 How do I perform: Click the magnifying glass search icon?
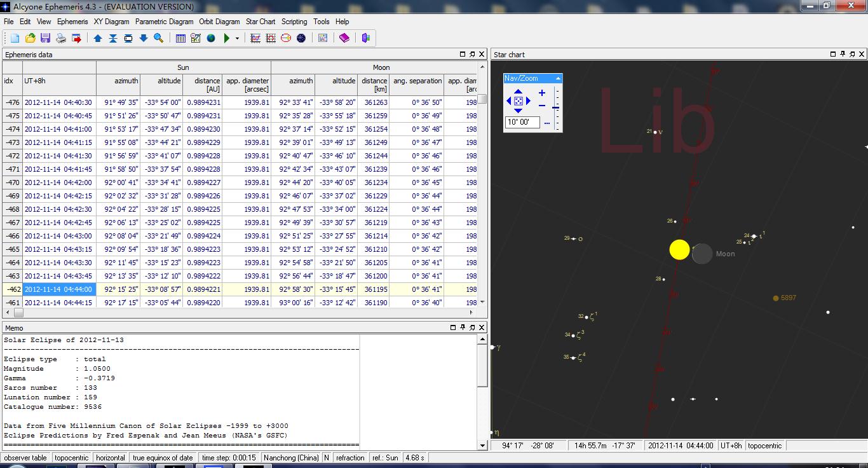click(159, 38)
